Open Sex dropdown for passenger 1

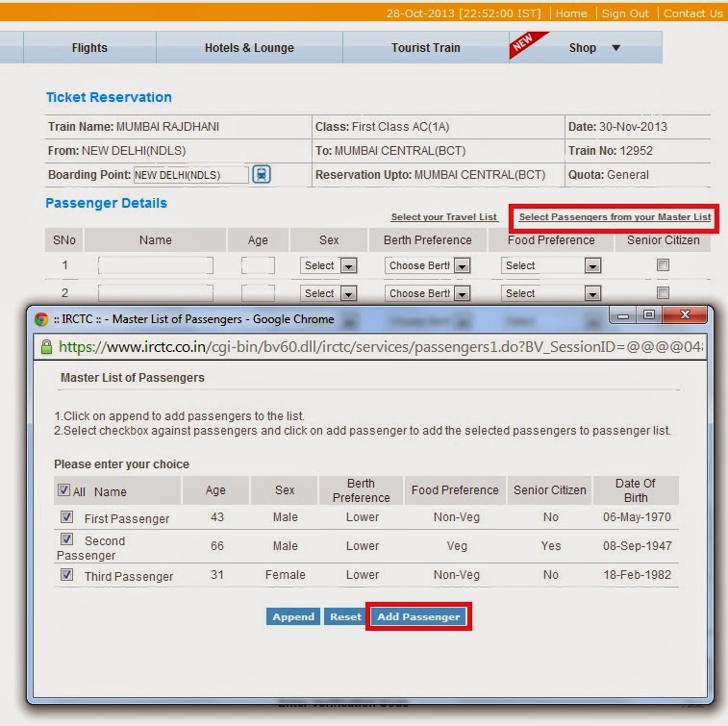pyautogui.click(x=328, y=265)
